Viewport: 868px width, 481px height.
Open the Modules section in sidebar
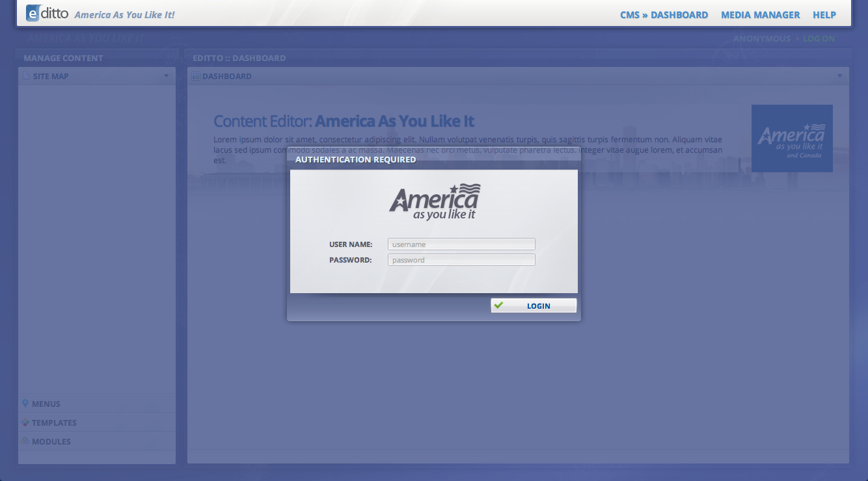coord(97,441)
